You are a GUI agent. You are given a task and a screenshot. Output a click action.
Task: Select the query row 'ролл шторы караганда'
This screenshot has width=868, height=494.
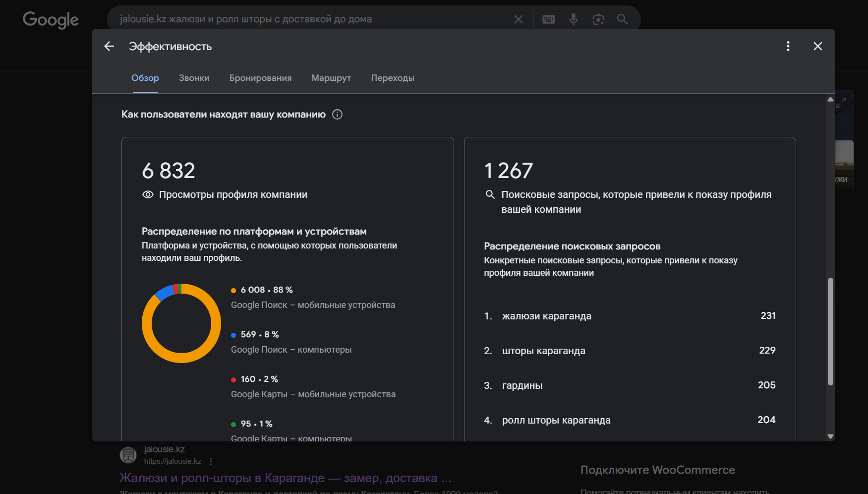(630, 420)
